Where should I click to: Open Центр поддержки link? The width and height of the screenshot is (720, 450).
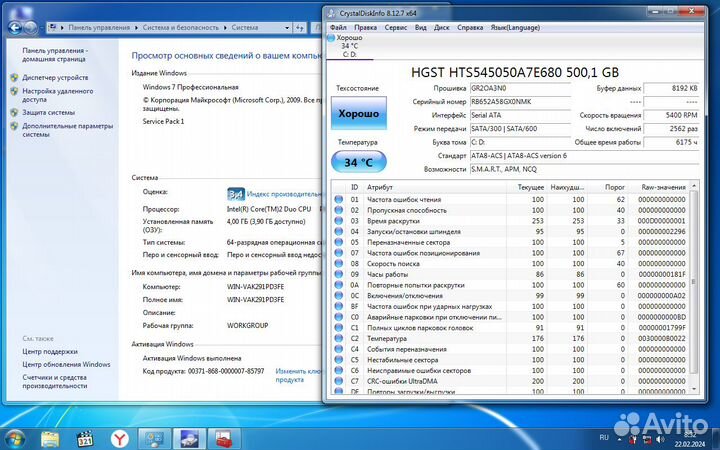[x=50, y=351]
